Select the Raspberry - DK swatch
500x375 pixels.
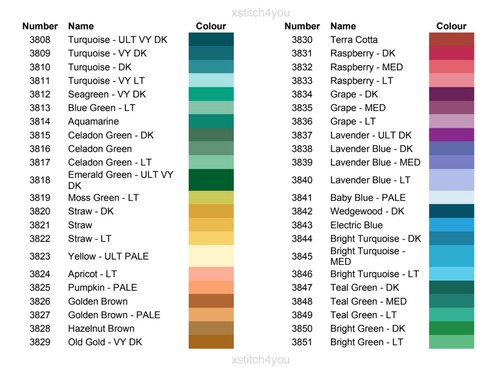[x=451, y=53]
